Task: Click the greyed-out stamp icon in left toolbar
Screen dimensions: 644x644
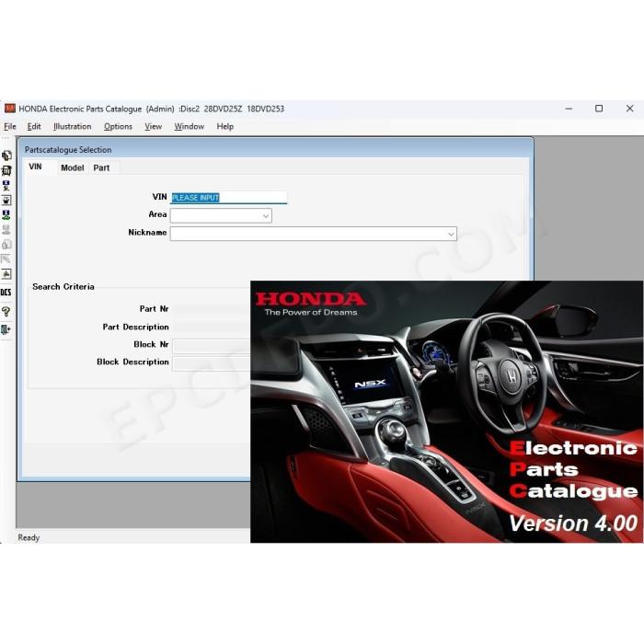Action: (x=6, y=230)
